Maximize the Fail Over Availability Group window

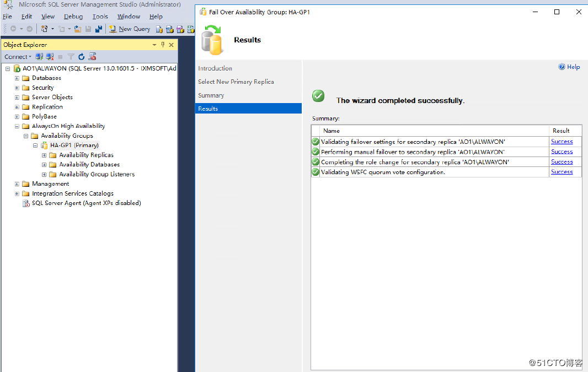click(x=557, y=12)
